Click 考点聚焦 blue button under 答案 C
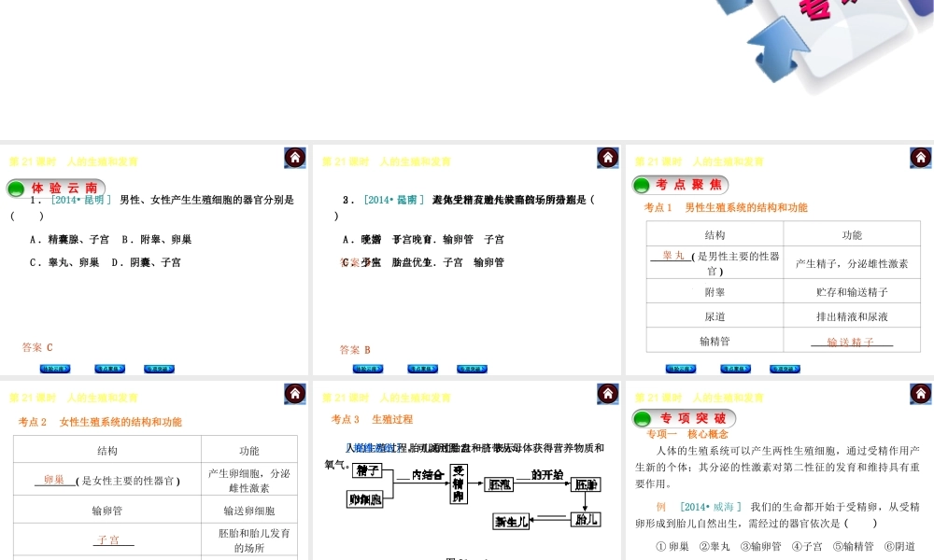This screenshot has height=560, width=934. (109, 369)
